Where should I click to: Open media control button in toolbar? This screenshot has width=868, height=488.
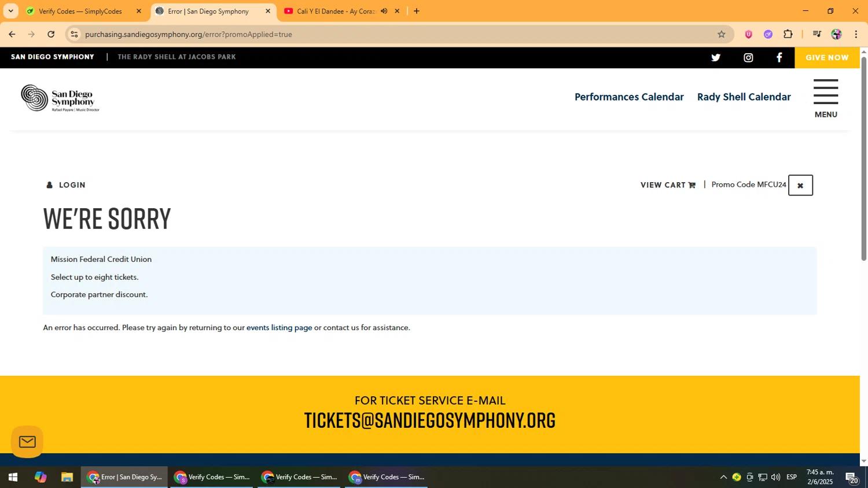[x=816, y=34]
